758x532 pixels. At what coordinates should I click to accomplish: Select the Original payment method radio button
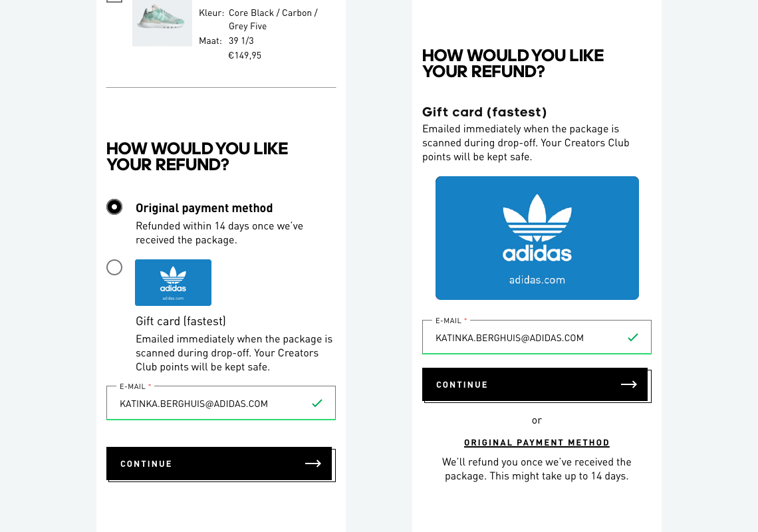114,207
